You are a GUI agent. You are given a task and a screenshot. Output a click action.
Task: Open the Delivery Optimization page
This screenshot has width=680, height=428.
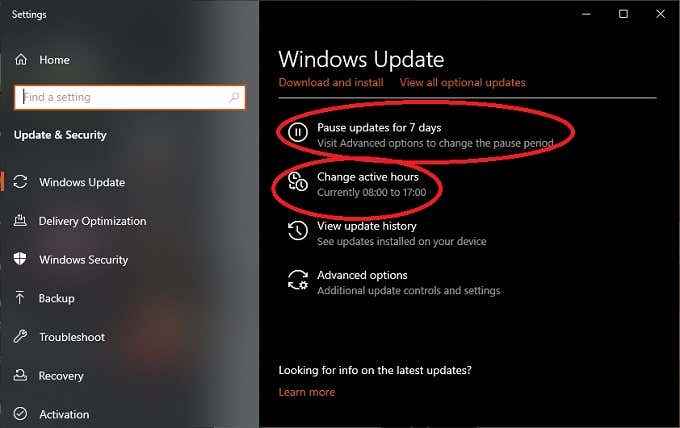[x=92, y=221]
